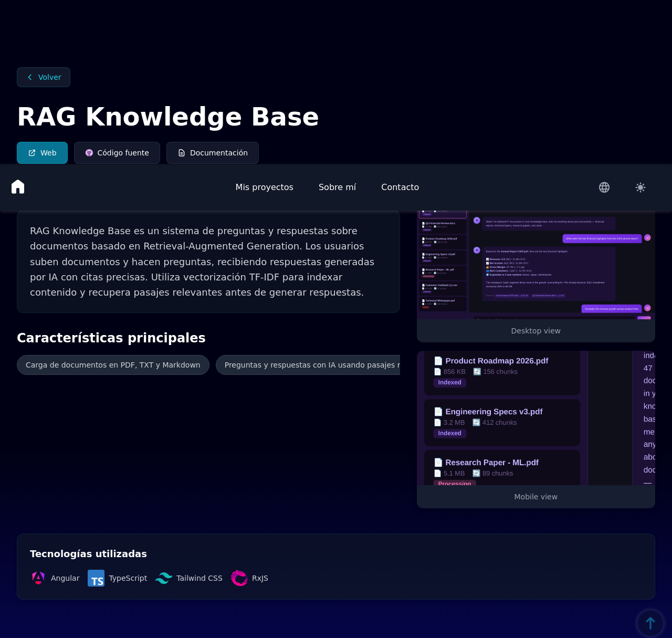The height and width of the screenshot is (638, 672).
Task: Click the 'RAG Knowledge Base' title
Action: coord(168,117)
